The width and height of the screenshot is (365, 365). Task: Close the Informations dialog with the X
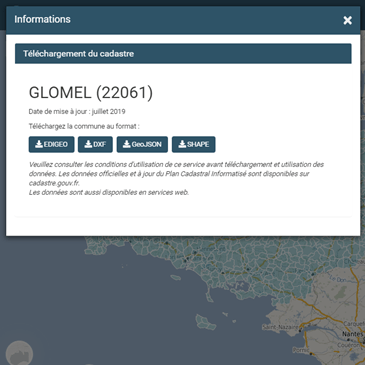coord(347,20)
